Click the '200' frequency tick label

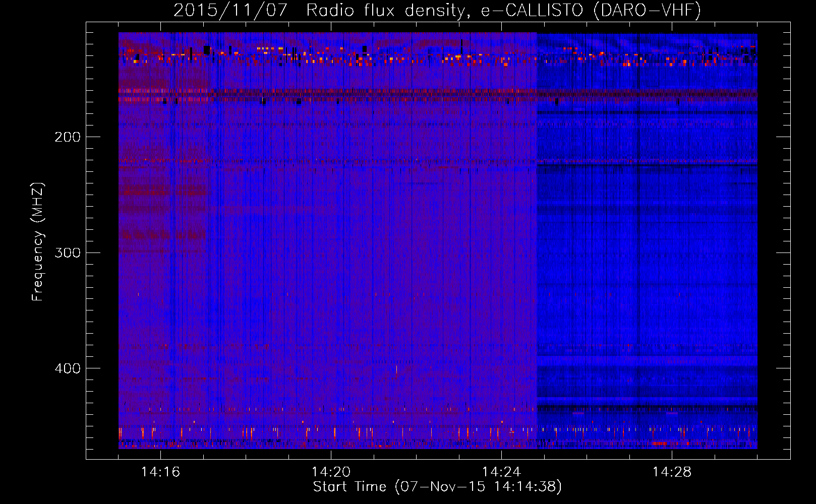[68, 137]
